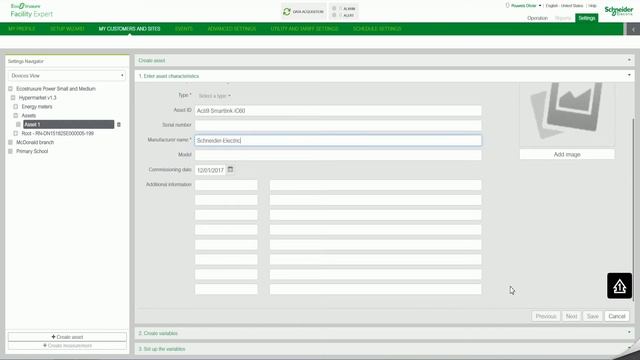Select Primary School in the tree
640x360 pixels.
tap(32, 151)
